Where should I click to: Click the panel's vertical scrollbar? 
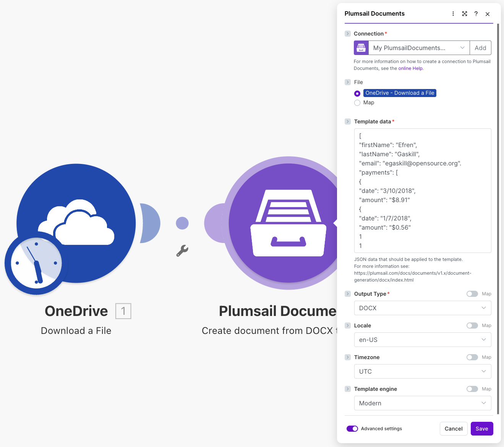tap(498, 219)
